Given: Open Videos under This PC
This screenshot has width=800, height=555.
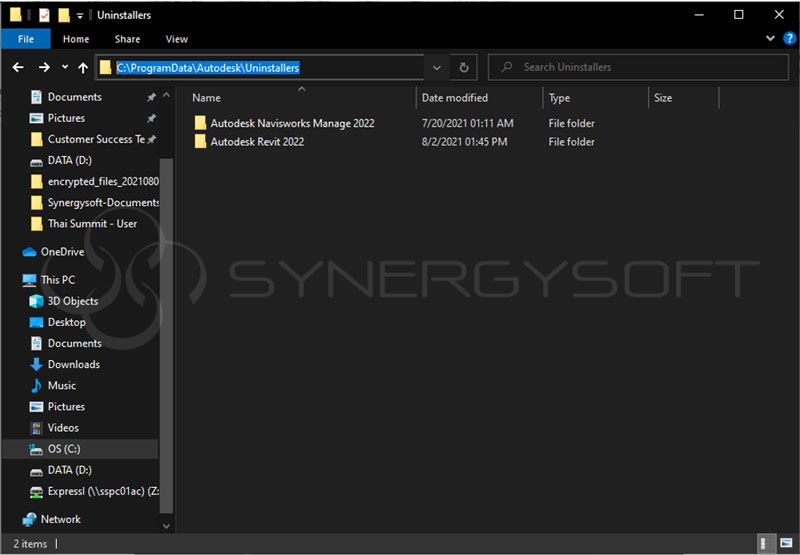Looking at the screenshot, I should pos(63,428).
